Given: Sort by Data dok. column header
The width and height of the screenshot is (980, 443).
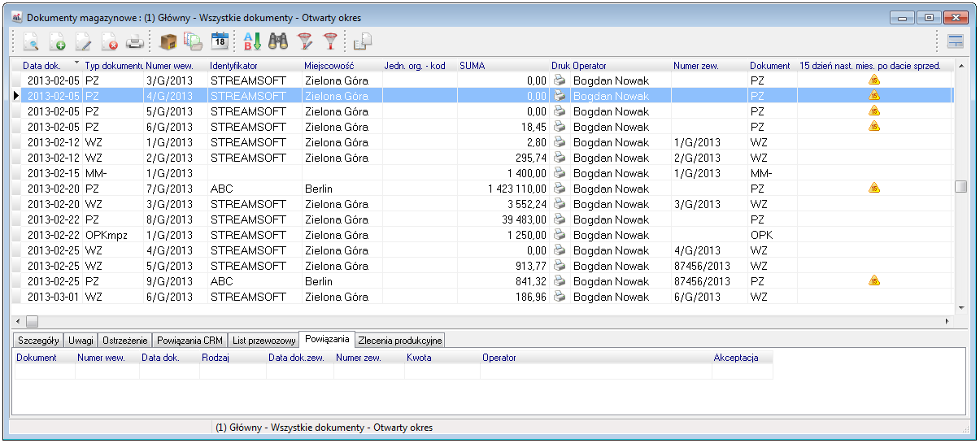Looking at the screenshot, I should [51, 66].
